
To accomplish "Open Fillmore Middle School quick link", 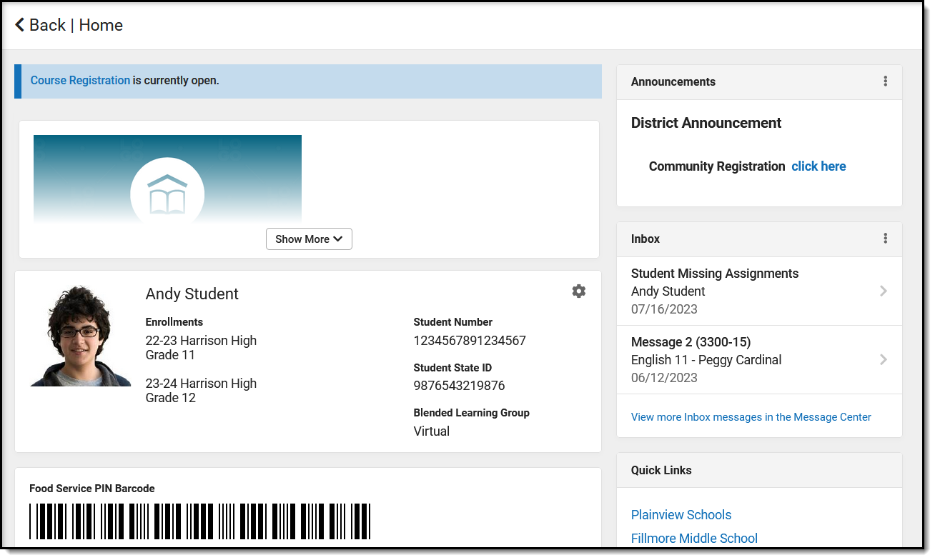I will pos(694,539).
